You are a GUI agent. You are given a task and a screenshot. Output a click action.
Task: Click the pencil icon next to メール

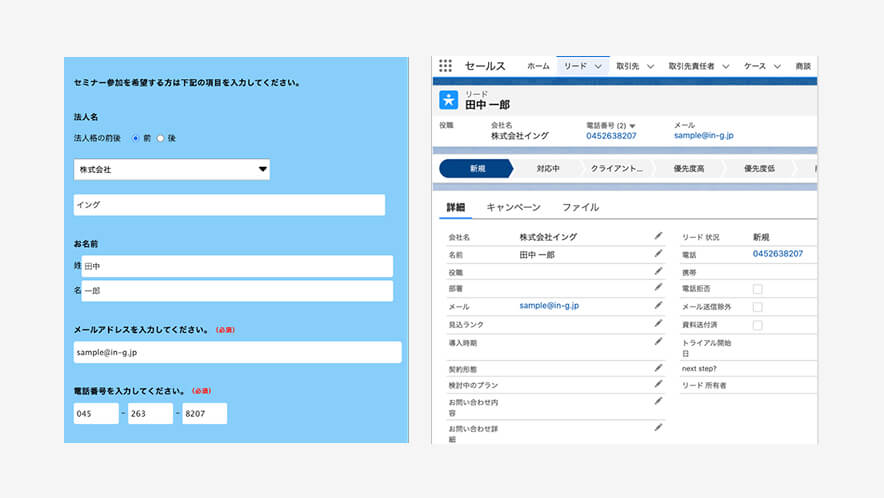(658, 305)
